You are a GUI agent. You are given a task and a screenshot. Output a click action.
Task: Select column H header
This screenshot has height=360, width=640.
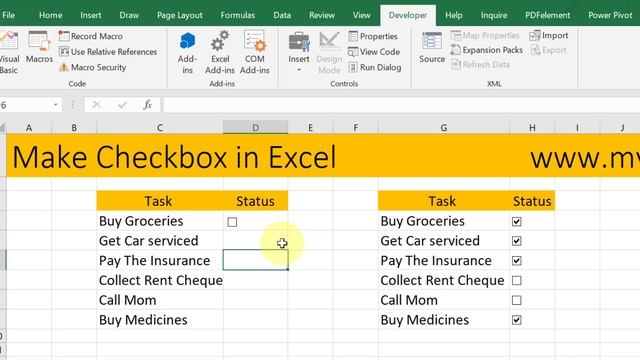[x=532, y=128]
